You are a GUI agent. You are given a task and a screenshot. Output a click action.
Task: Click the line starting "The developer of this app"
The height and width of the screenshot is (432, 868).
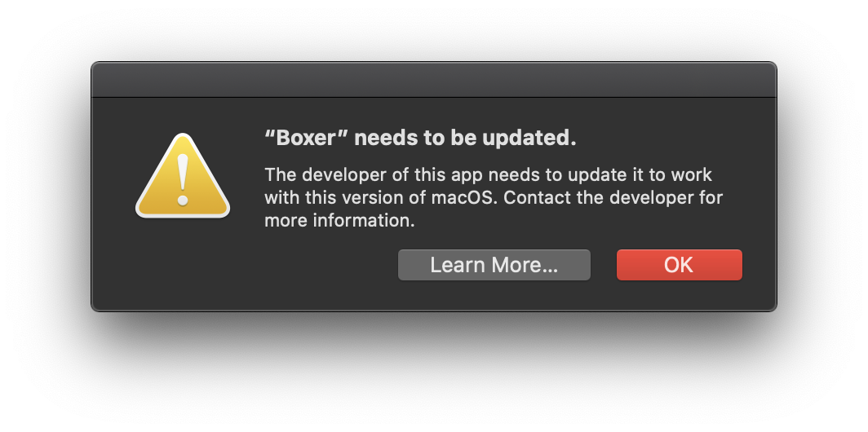488,174
